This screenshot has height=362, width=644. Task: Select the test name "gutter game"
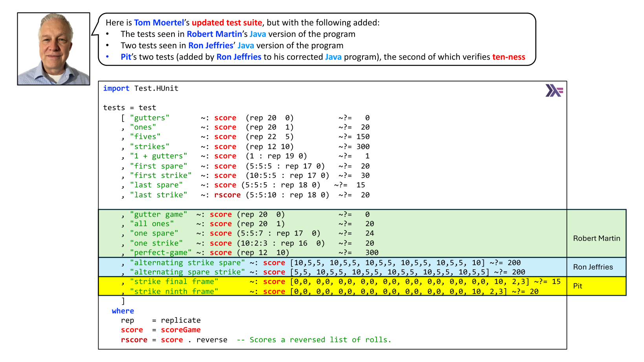tap(159, 214)
